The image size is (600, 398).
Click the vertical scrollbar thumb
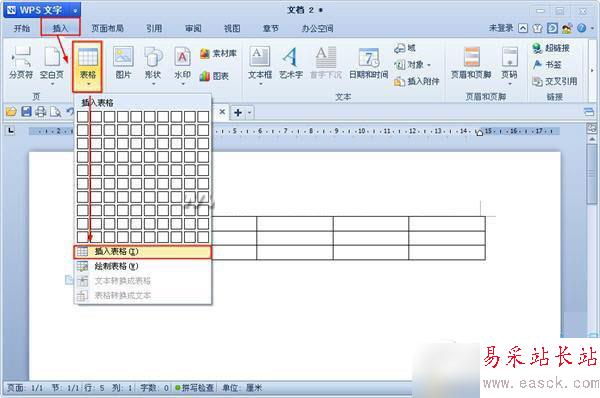click(592, 174)
